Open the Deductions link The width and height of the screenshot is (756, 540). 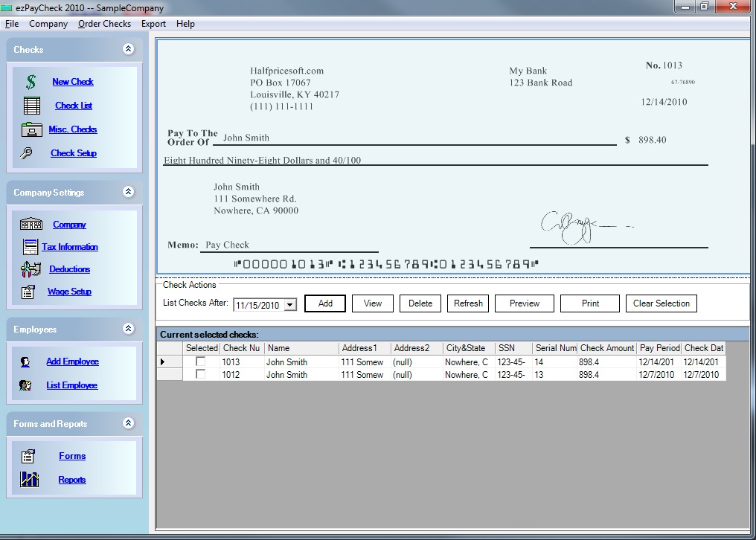coord(69,269)
